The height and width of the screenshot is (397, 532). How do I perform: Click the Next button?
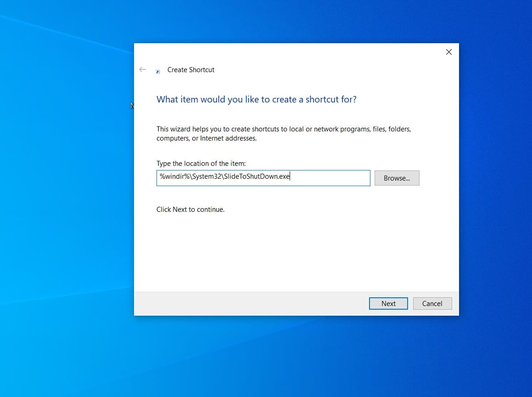pyautogui.click(x=388, y=304)
